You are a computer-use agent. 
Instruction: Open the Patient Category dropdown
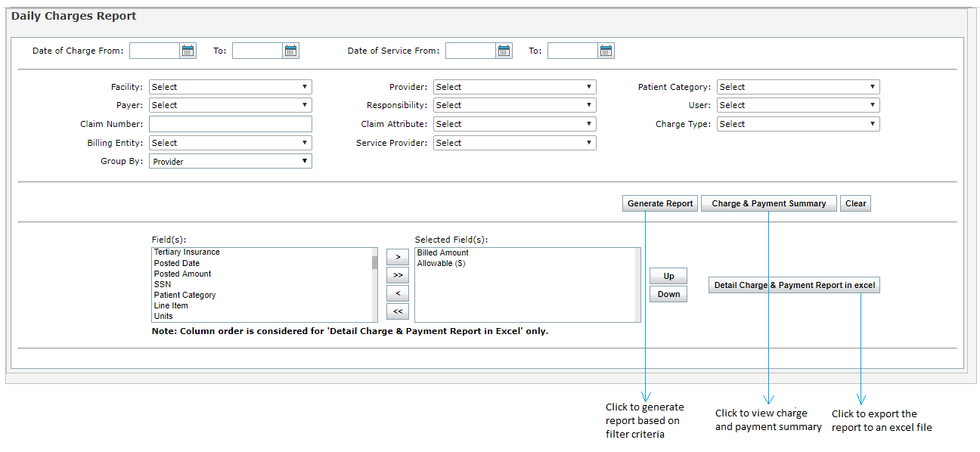pos(798,87)
